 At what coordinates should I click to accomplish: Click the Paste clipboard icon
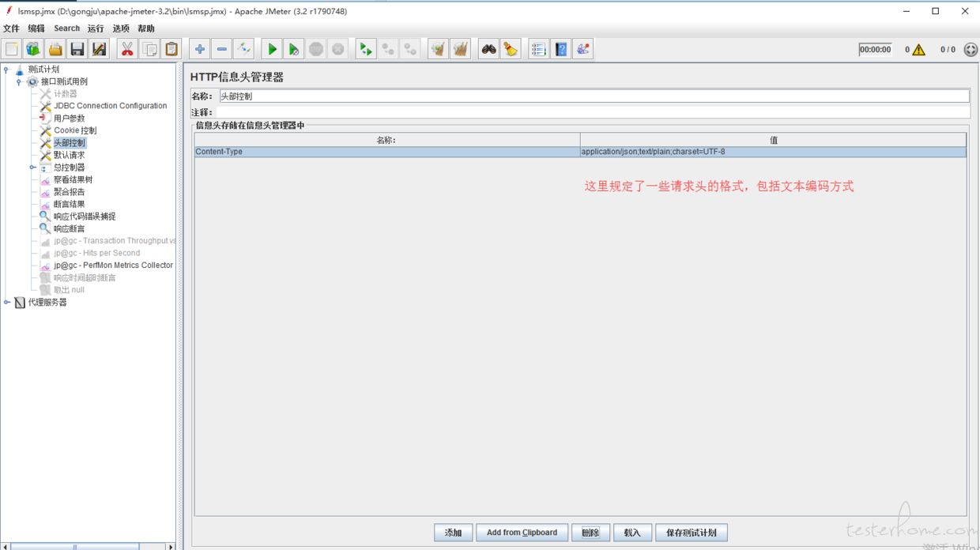pyautogui.click(x=171, y=49)
